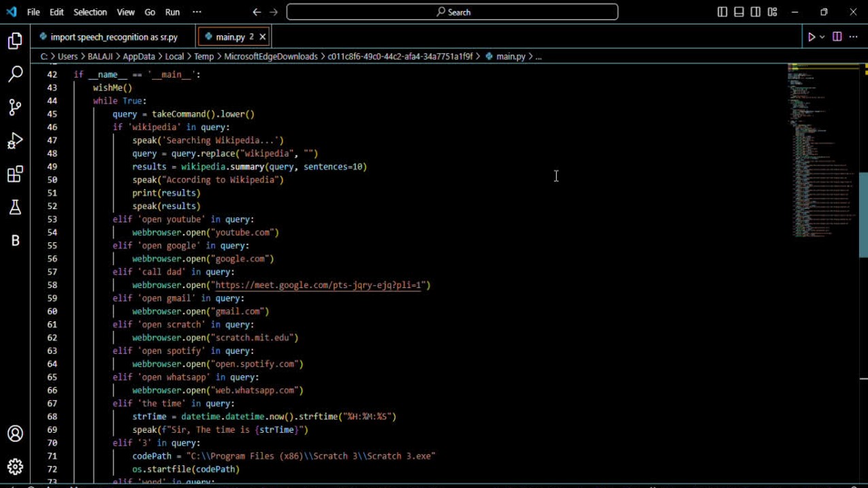Expand the MicrosoftEdgeDownloads breadcrumb

[x=271, y=56]
